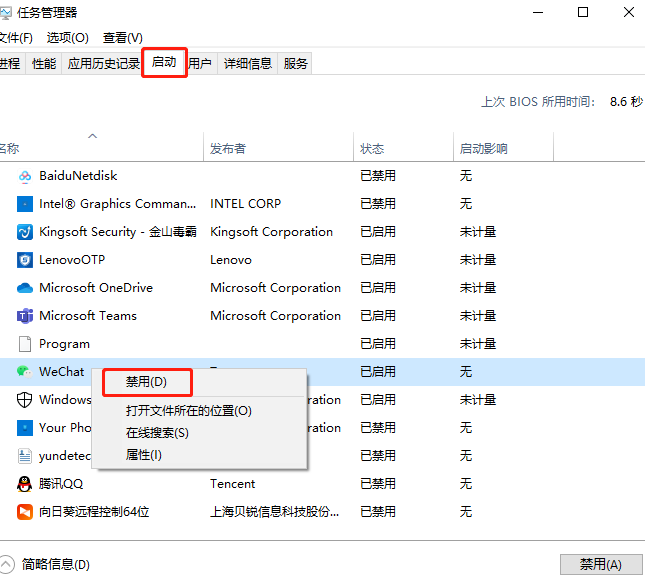Choose Search online in context menu

pyautogui.click(x=157, y=433)
